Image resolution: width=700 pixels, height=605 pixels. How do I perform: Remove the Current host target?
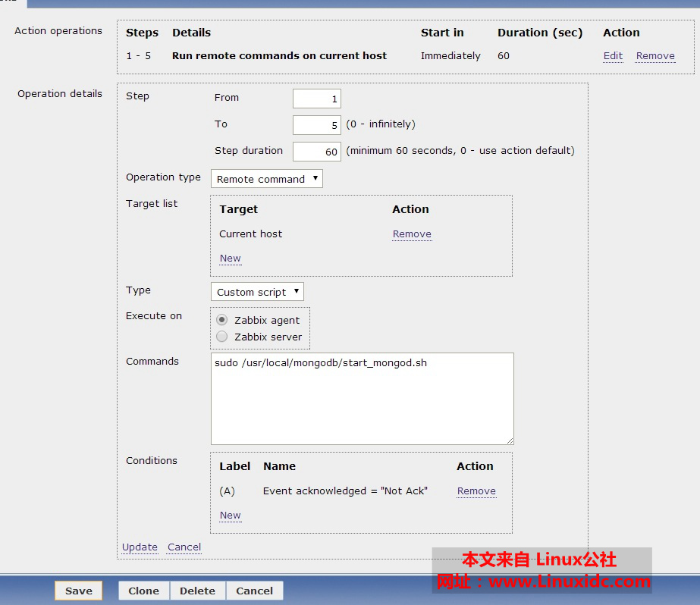pos(412,234)
